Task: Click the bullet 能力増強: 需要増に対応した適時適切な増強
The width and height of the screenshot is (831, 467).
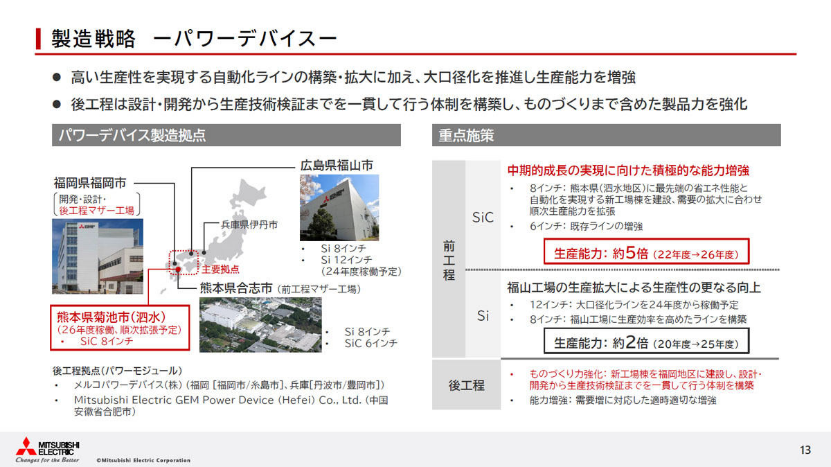Action: point(623,400)
